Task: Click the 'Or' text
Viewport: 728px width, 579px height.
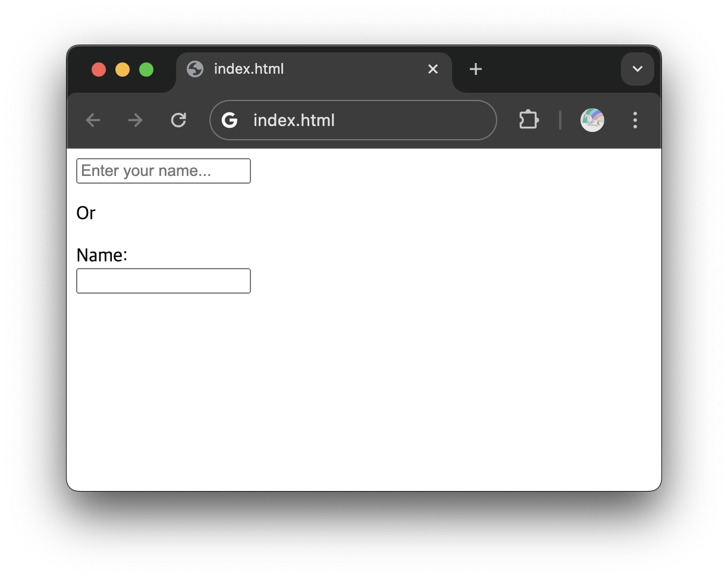Action: (x=86, y=213)
